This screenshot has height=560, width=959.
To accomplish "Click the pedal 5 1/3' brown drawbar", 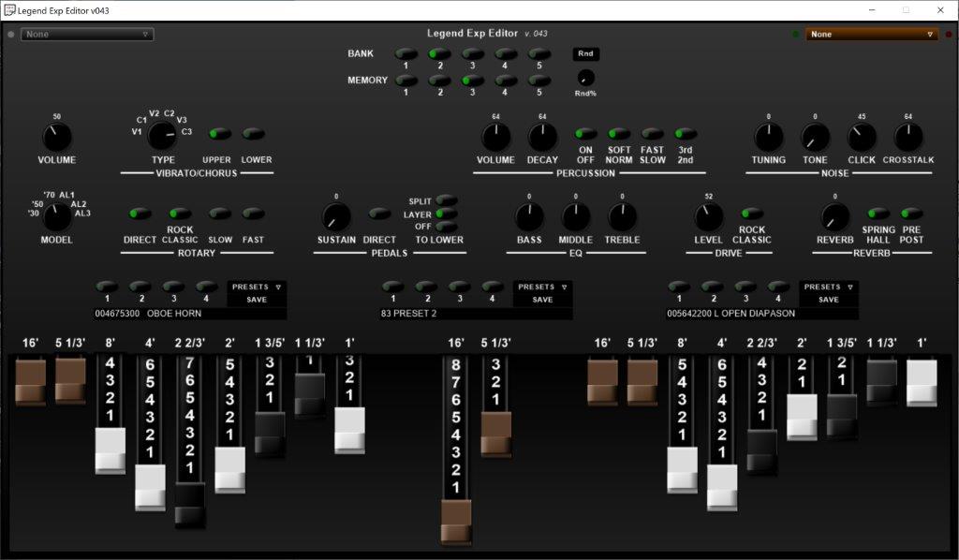I will click(496, 435).
